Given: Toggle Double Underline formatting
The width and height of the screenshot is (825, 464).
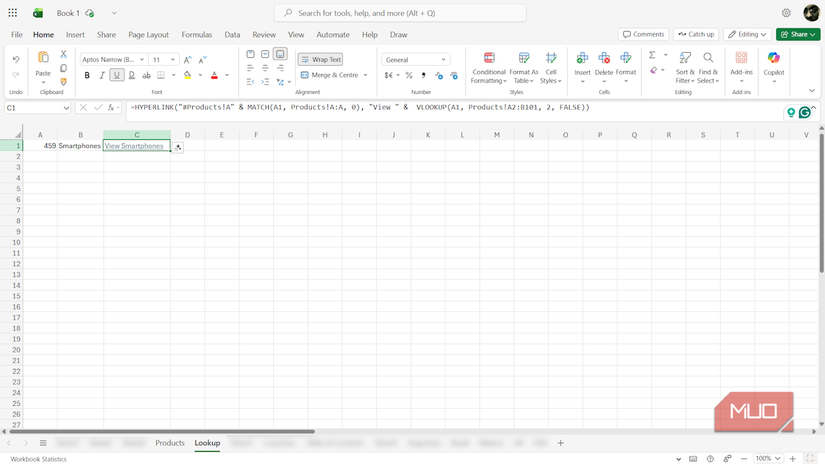Looking at the screenshot, I should pyautogui.click(x=132, y=75).
